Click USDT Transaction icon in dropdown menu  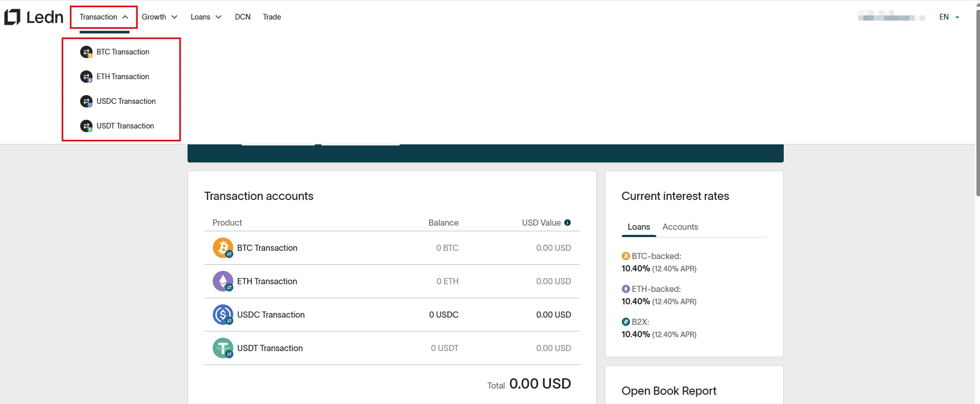click(x=86, y=126)
